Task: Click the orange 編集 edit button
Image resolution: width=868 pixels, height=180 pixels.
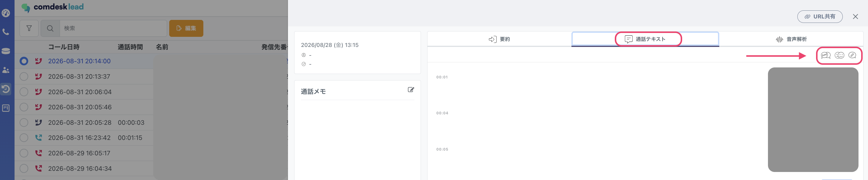Action: click(186, 28)
